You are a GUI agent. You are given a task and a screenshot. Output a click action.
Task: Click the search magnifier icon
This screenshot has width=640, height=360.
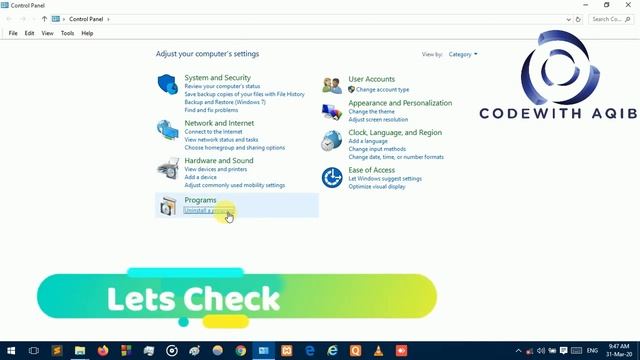coord(628,19)
